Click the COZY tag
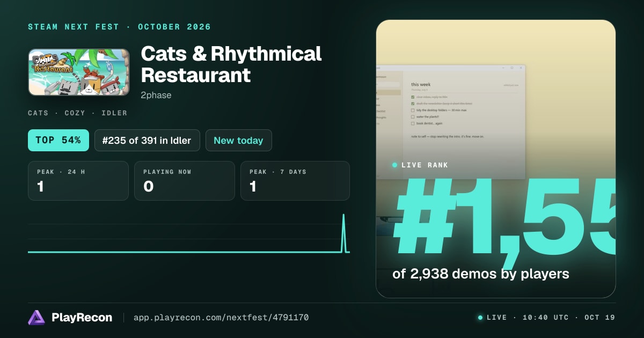Screen dimensions: 644x338 tap(75, 113)
